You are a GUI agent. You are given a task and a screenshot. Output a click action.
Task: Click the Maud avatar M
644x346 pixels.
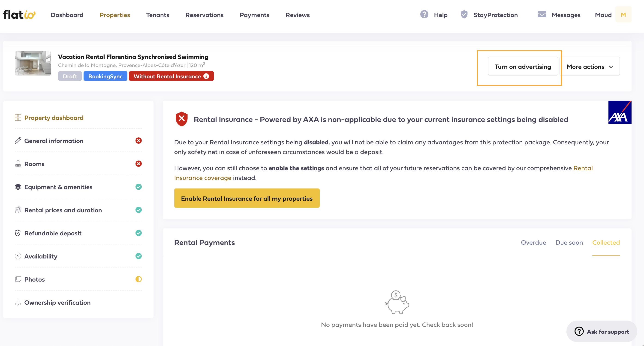623,15
